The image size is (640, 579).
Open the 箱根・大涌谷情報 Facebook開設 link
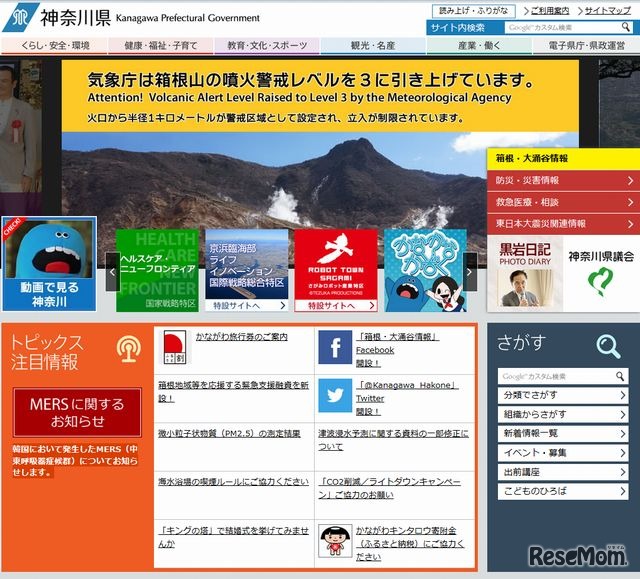click(x=397, y=350)
